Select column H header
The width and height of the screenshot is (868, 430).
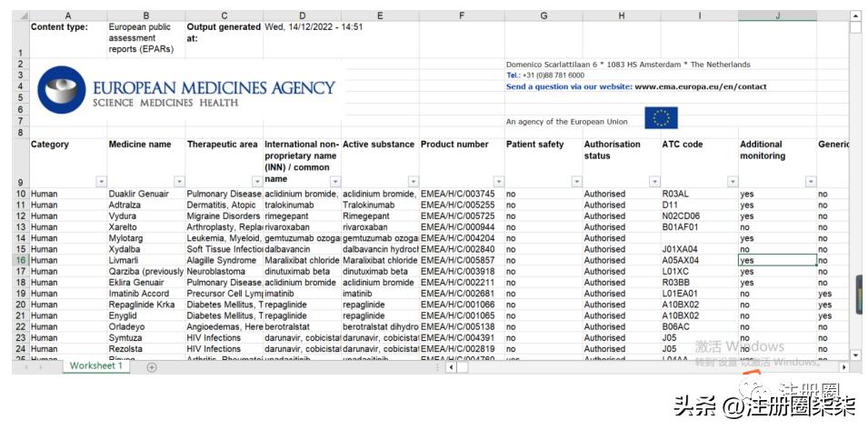[621, 16]
